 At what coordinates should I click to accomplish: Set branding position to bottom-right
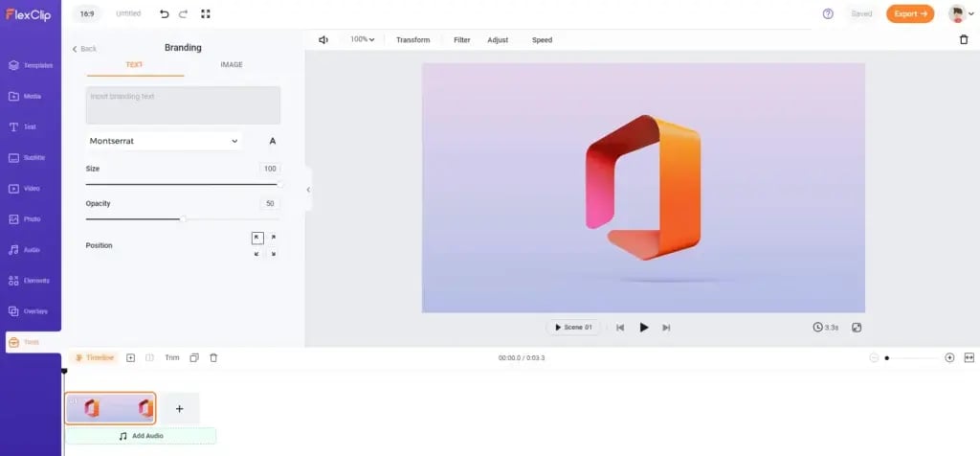(x=273, y=254)
